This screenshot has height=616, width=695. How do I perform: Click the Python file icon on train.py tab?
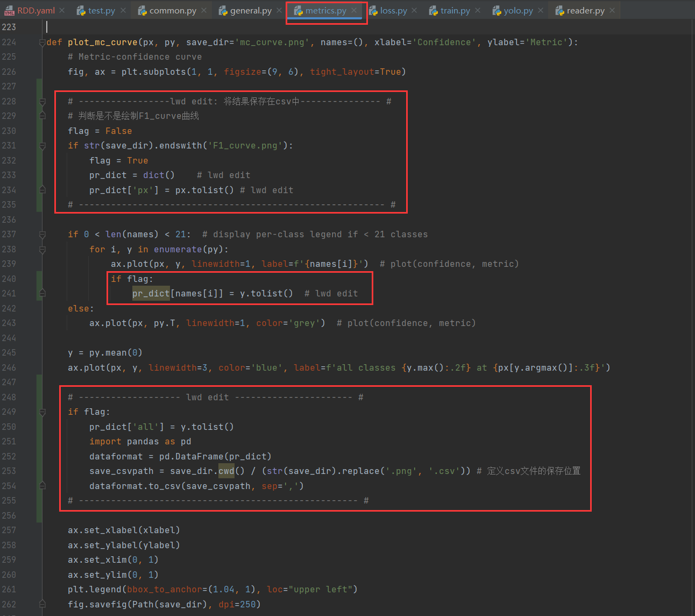click(434, 11)
